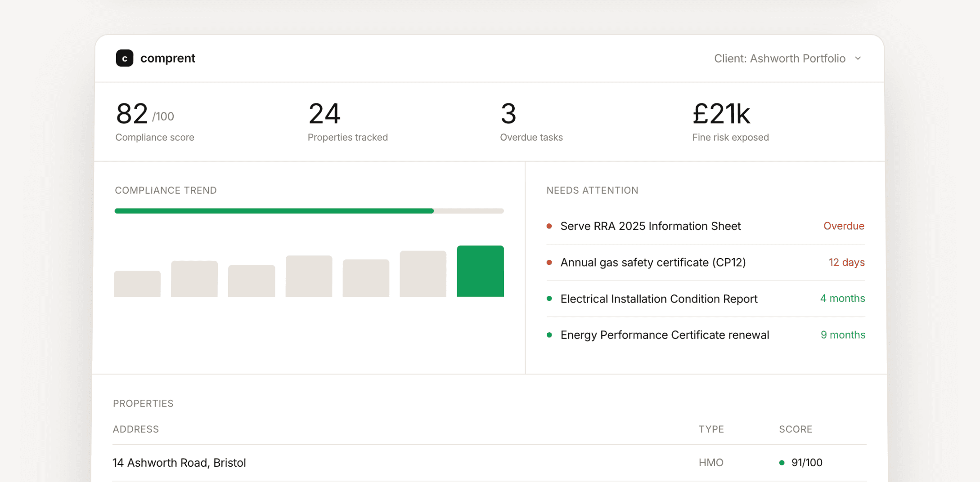Click the 4 months due label

(x=842, y=299)
